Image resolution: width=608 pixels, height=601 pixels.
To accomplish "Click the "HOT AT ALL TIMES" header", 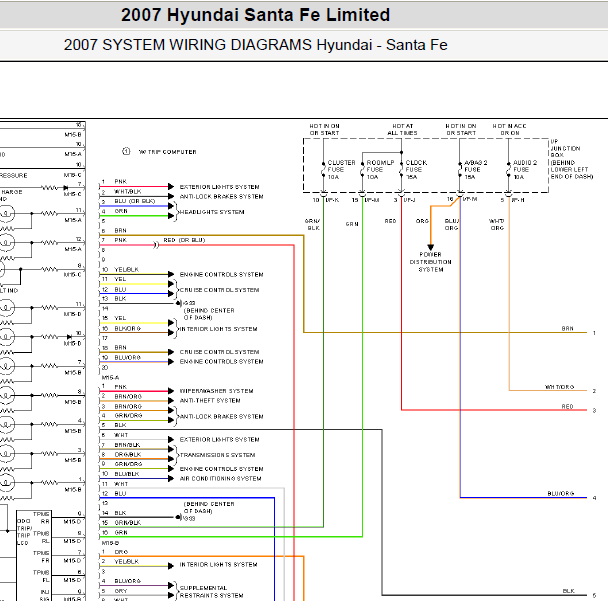I will point(402,130).
